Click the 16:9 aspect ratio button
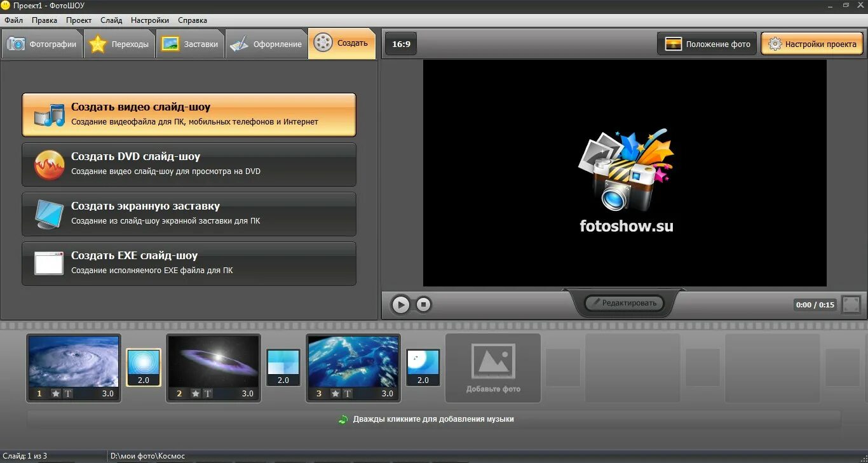Viewport: 868px width, 463px height. click(x=401, y=44)
